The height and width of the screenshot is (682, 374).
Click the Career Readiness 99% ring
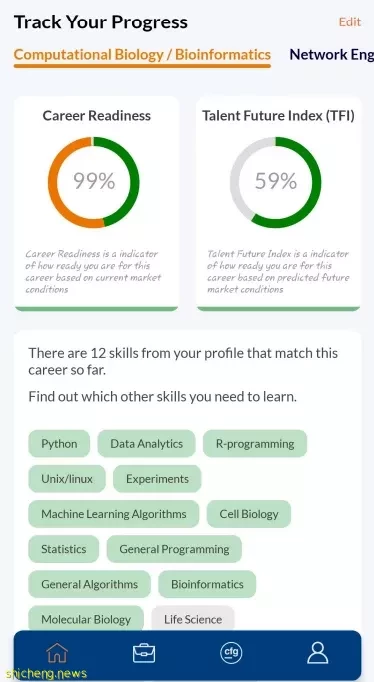coord(94,182)
